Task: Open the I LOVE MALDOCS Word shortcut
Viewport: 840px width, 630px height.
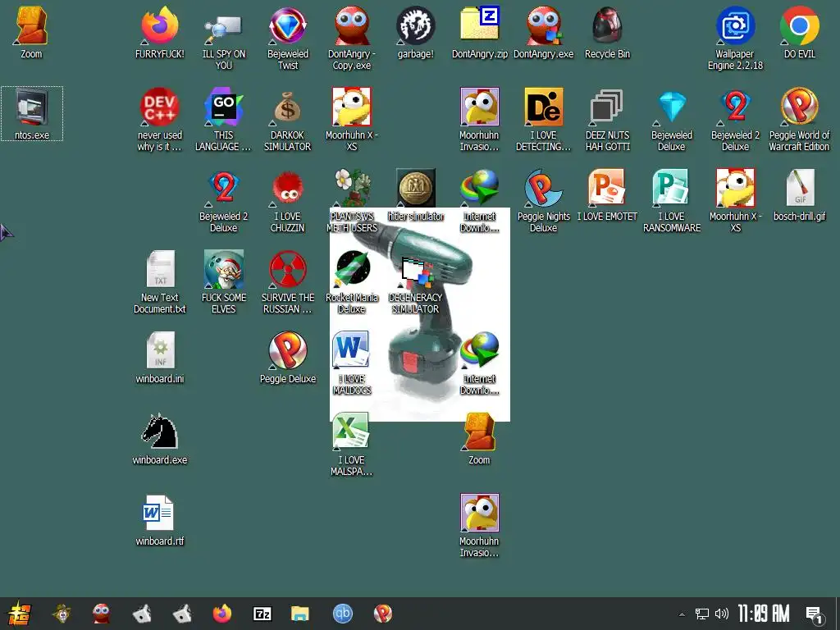Action: [351, 363]
